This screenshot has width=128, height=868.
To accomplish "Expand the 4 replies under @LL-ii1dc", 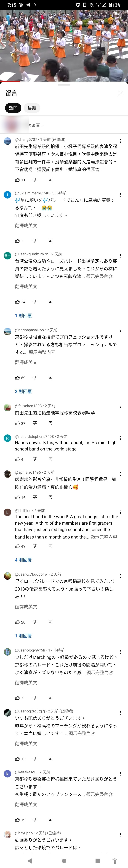I will point(23,560).
